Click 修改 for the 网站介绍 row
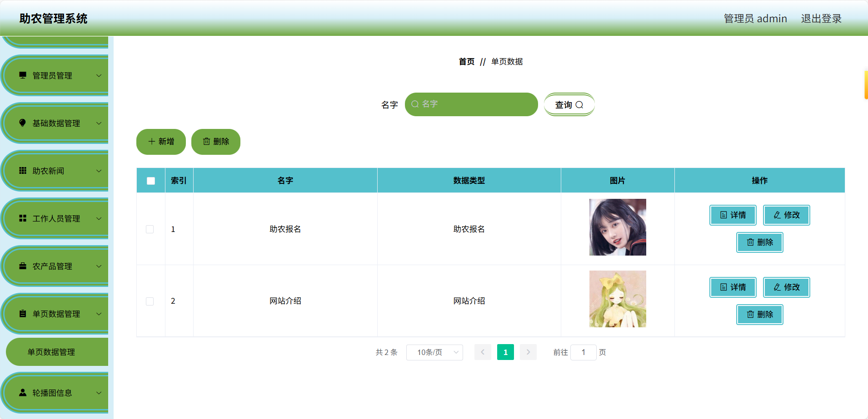 pyautogui.click(x=787, y=287)
